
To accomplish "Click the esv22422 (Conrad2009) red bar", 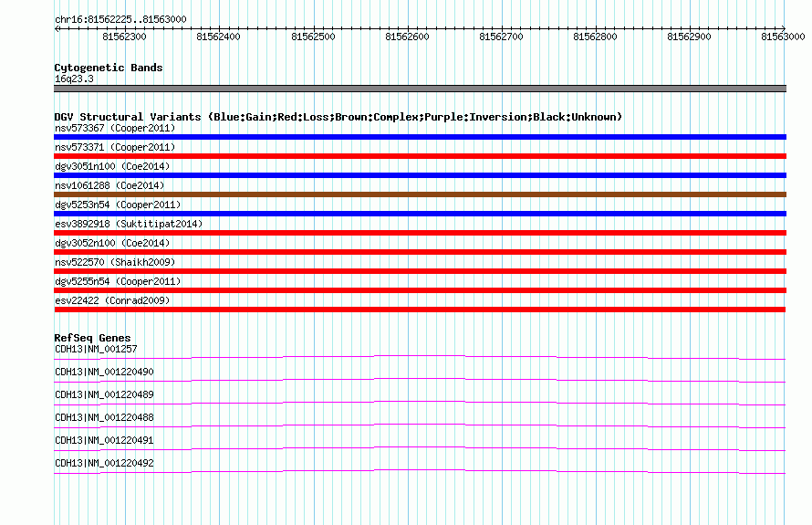I will (420, 310).
